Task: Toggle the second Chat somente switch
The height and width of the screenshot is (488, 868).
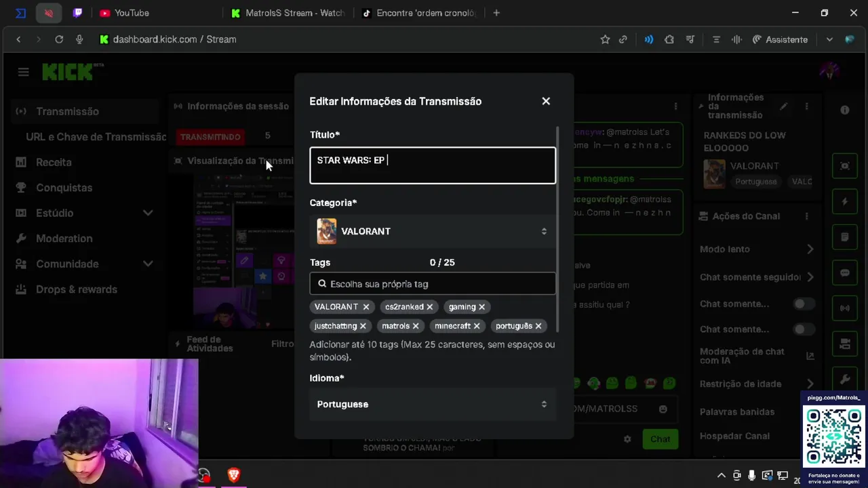Action: point(804,329)
